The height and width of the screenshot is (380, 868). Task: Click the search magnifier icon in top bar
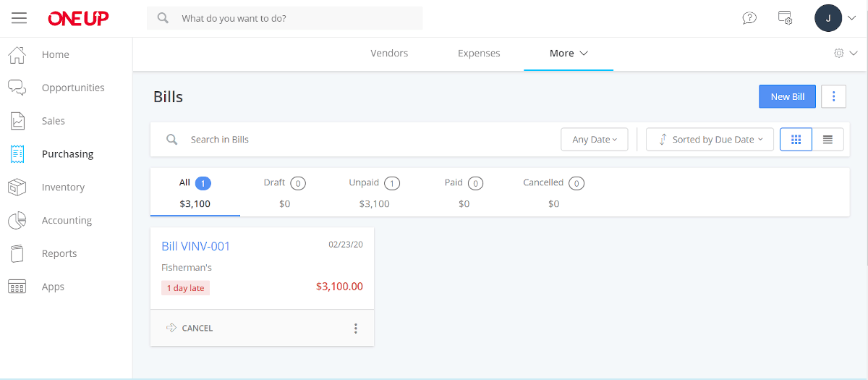163,18
